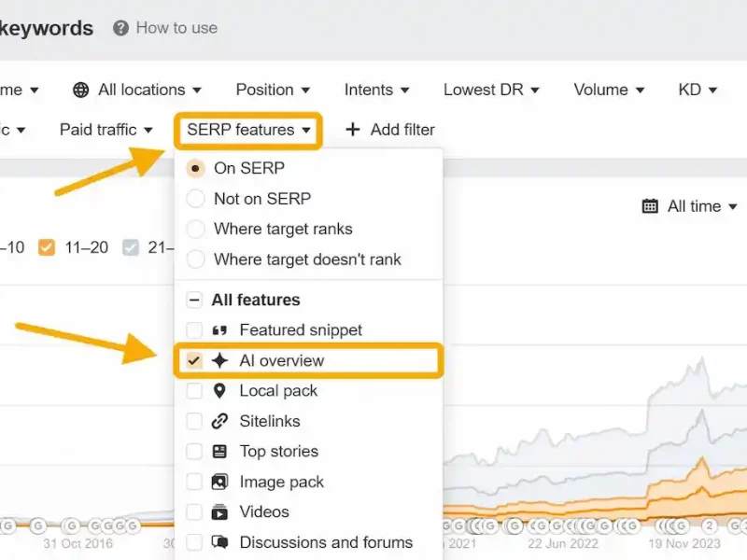Click the calendar icon next to All time
Viewport: 747px width, 560px height.
tap(650, 206)
